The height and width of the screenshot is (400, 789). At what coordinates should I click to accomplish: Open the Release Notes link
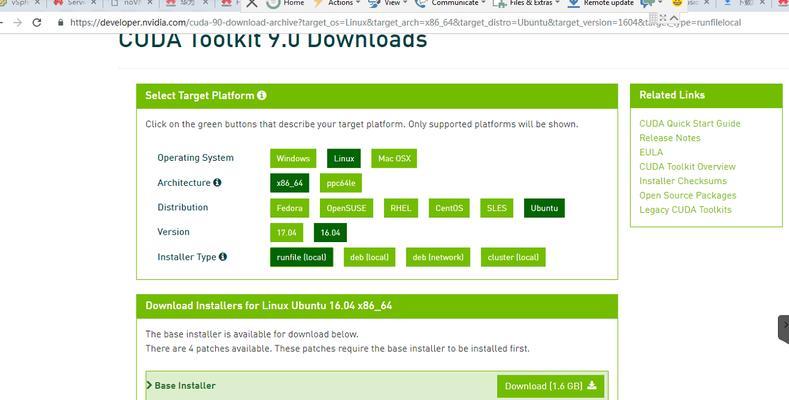(x=669, y=138)
